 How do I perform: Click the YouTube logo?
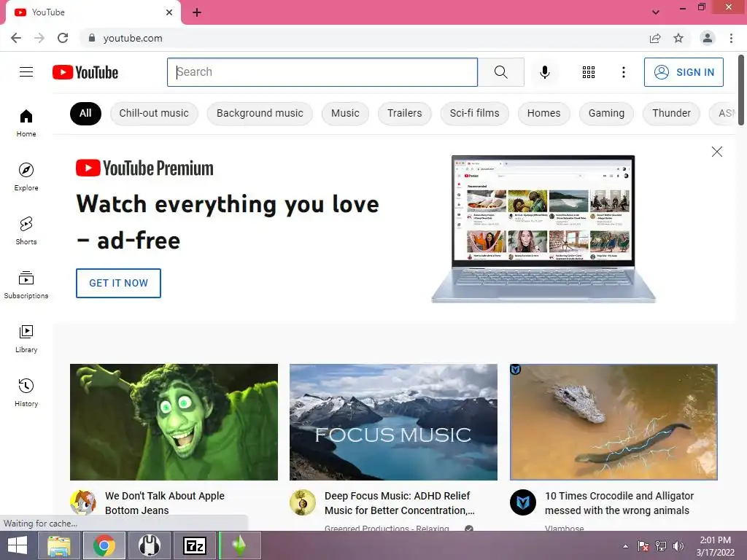[x=85, y=72]
